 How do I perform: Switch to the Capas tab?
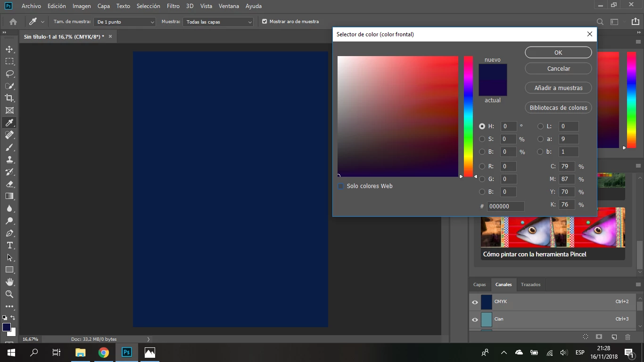479,285
